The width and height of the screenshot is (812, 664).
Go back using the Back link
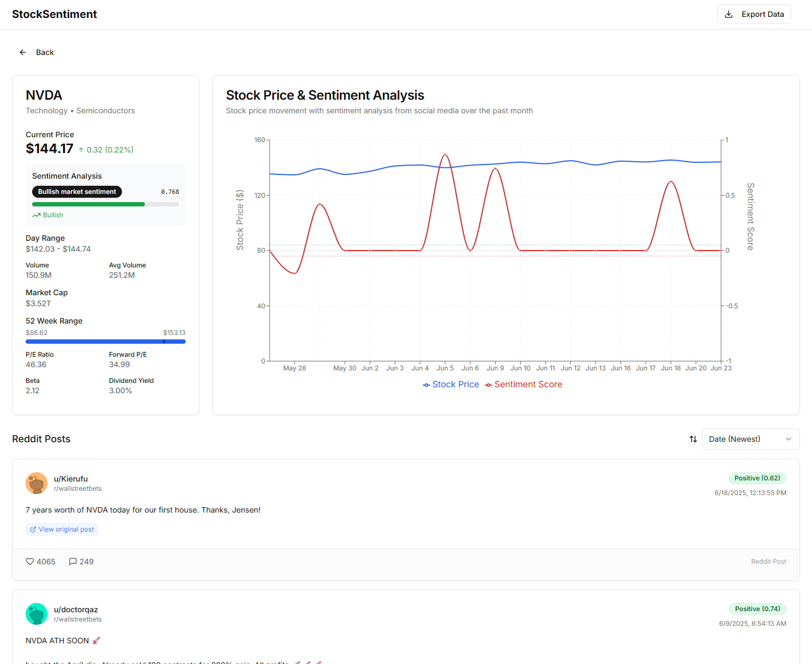coord(36,52)
